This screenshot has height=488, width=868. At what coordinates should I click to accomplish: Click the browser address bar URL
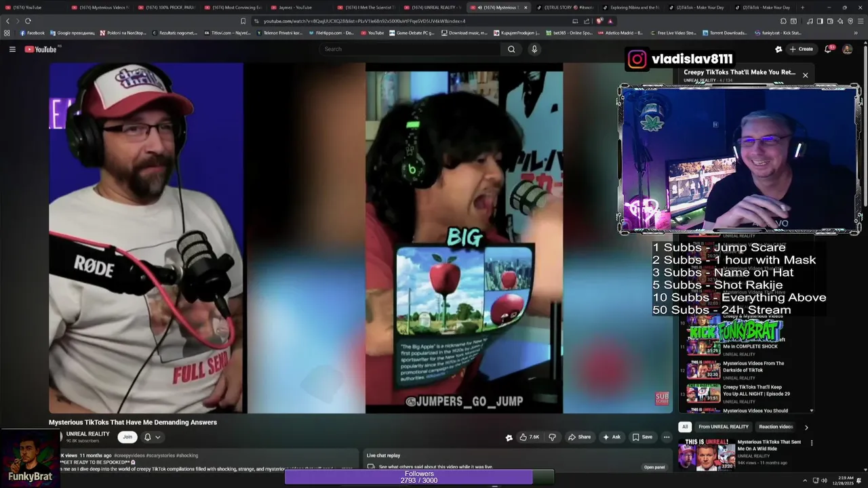click(x=364, y=21)
